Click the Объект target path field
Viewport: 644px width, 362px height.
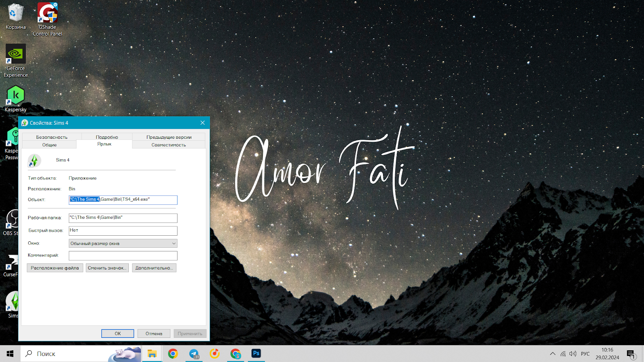123,200
